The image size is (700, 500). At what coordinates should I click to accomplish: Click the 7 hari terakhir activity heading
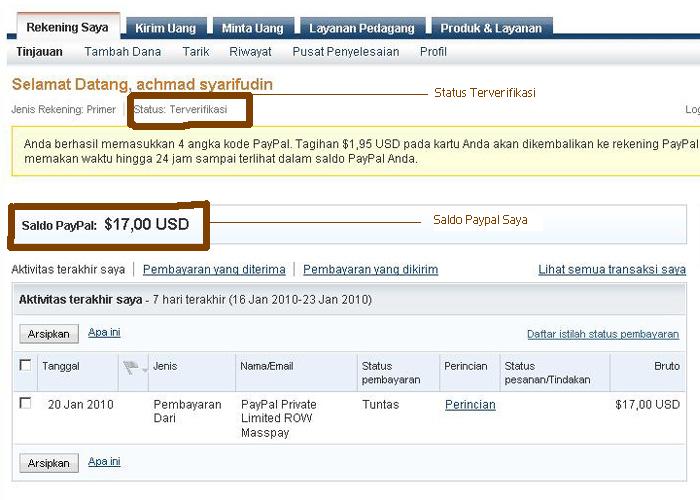click(x=195, y=300)
